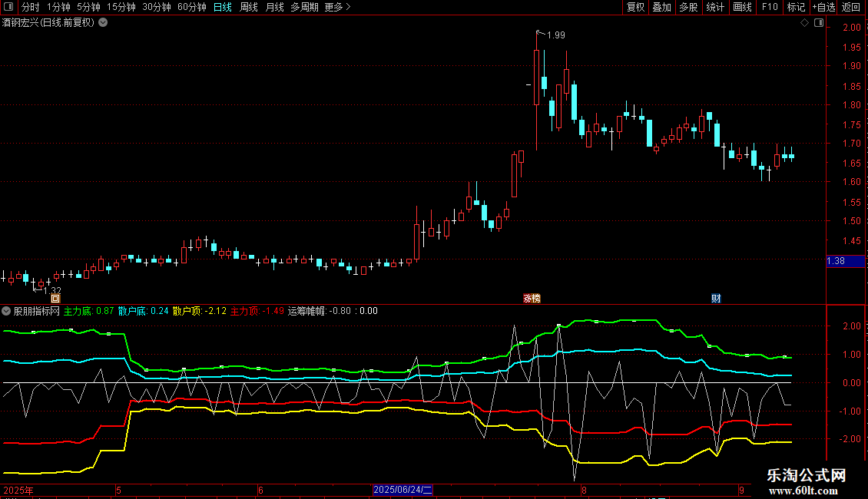Open the 酒钢宏兴 chart title dropdown
This screenshot has height=499, width=868.
point(103,23)
